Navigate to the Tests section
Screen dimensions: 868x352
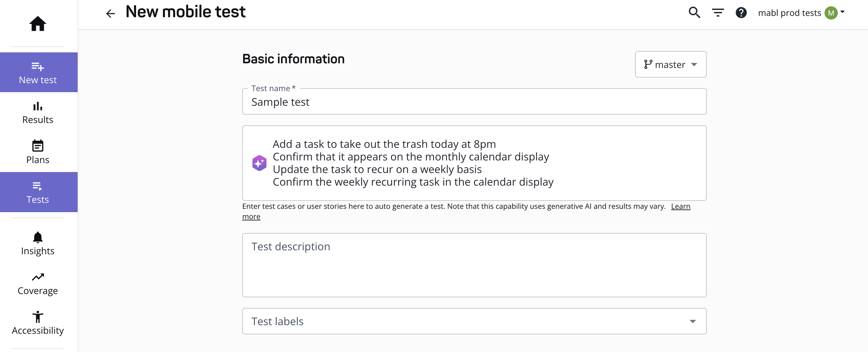[38, 192]
